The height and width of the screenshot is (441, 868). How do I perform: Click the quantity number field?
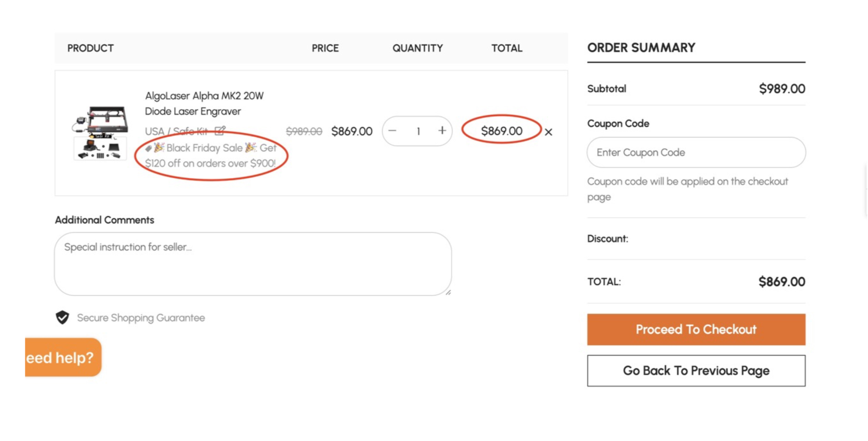[418, 131]
